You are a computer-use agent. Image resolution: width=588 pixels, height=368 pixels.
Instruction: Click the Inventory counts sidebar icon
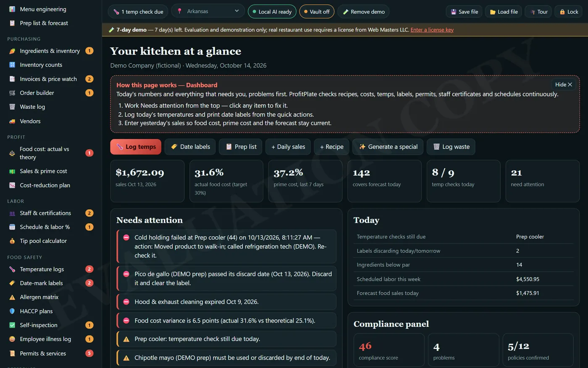12,65
